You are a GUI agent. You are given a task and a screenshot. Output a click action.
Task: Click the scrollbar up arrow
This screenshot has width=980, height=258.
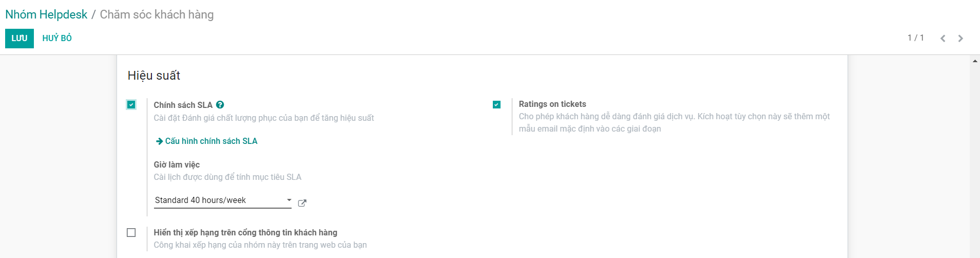[975, 62]
